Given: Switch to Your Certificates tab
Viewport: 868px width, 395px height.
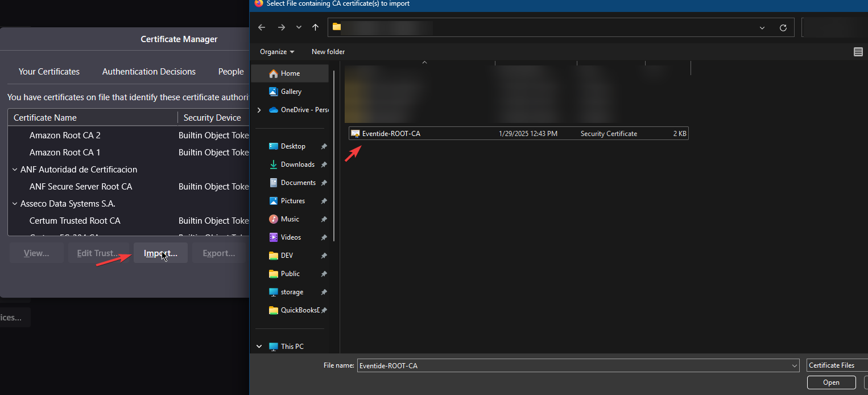Looking at the screenshot, I should pos(49,72).
